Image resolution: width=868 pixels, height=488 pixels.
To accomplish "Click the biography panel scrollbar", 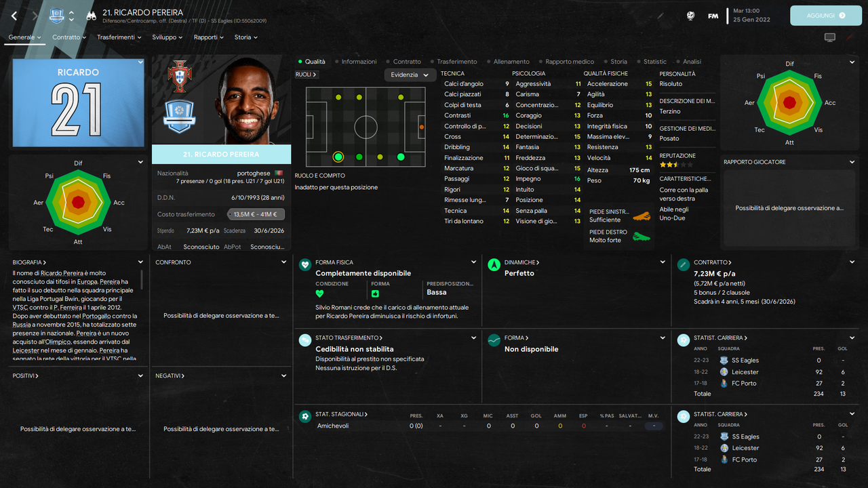I will point(142,280).
